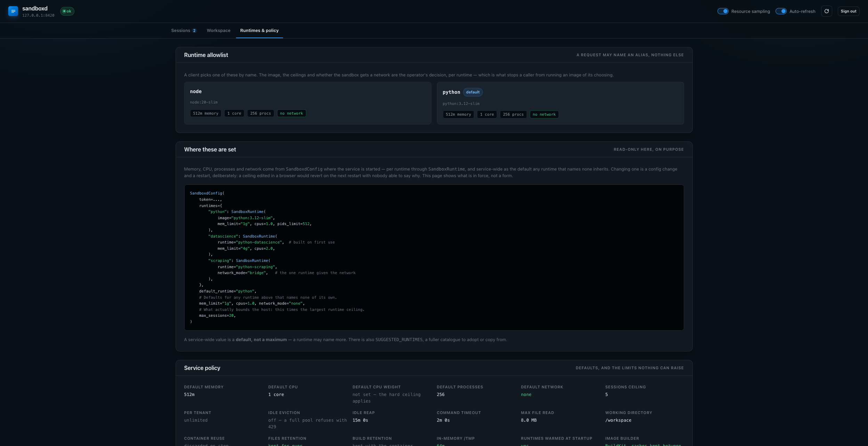Click the Max file read value 8.0 MB
This screenshot has width=868, height=446.
click(529, 420)
